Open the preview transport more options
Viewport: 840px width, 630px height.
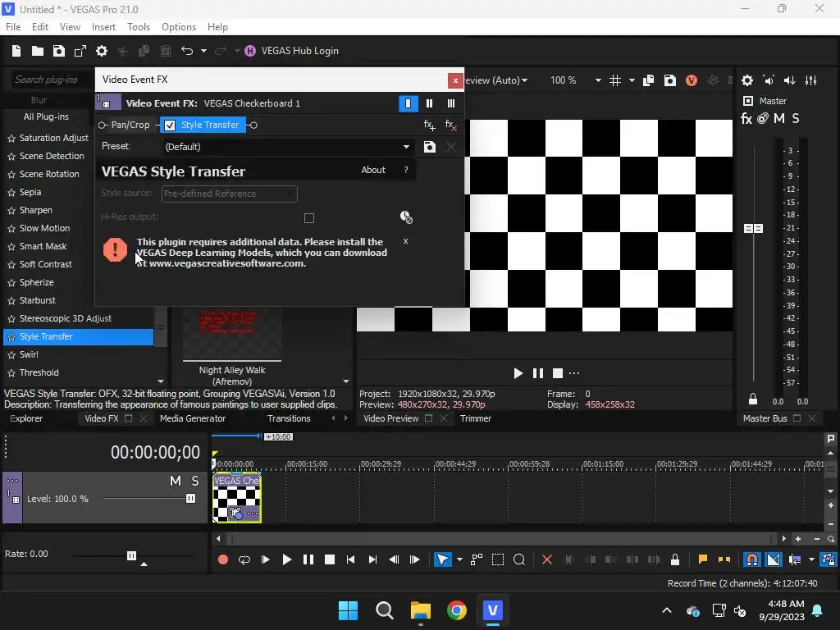click(x=574, y=373)
